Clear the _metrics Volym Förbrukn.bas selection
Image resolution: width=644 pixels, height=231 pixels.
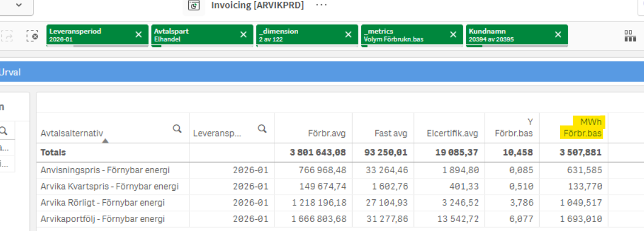click(453, 35)
